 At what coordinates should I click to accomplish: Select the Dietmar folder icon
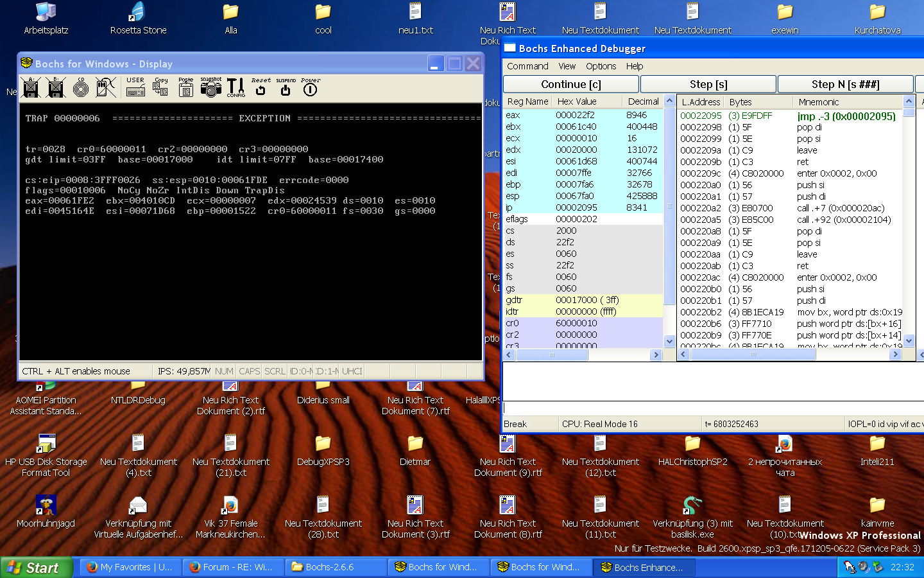[415, 450]
